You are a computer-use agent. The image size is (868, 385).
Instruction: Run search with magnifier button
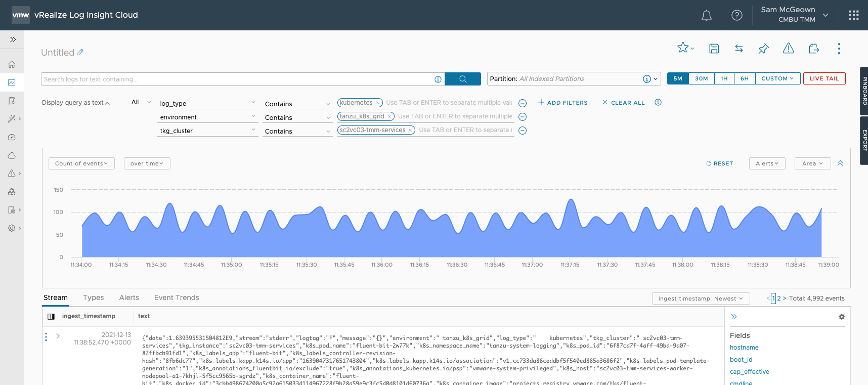463,79
